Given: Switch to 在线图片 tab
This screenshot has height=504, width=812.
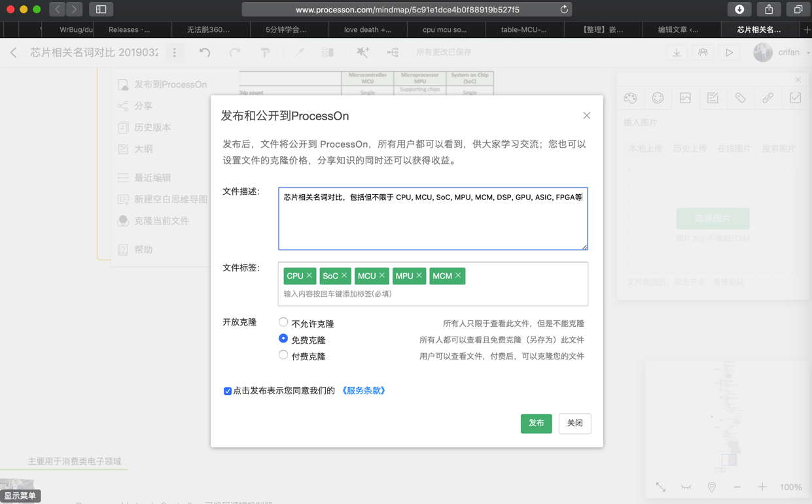Looking at the screenshot, I should tap(734, 149).
